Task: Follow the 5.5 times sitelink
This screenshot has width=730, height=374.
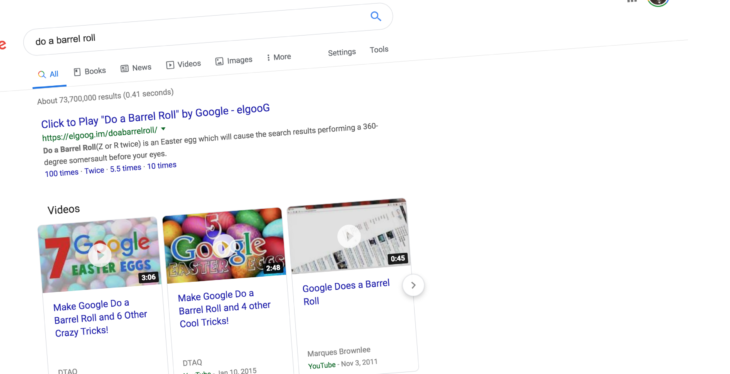Action: (126, 168)
